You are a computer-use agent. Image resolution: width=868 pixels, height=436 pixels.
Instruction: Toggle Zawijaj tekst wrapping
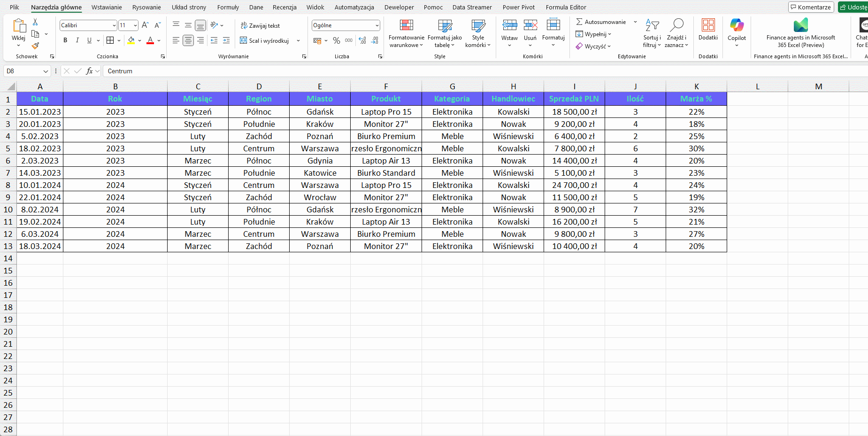point(260,26)
